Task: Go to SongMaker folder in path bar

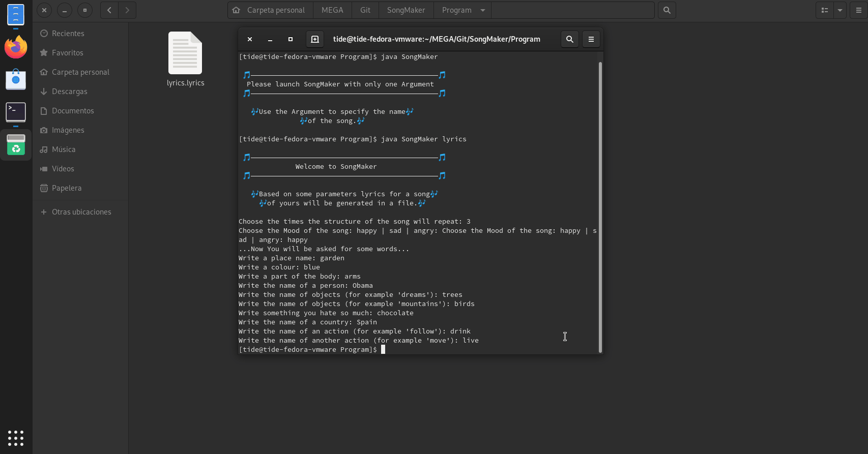Action: [x=406, y=10]
